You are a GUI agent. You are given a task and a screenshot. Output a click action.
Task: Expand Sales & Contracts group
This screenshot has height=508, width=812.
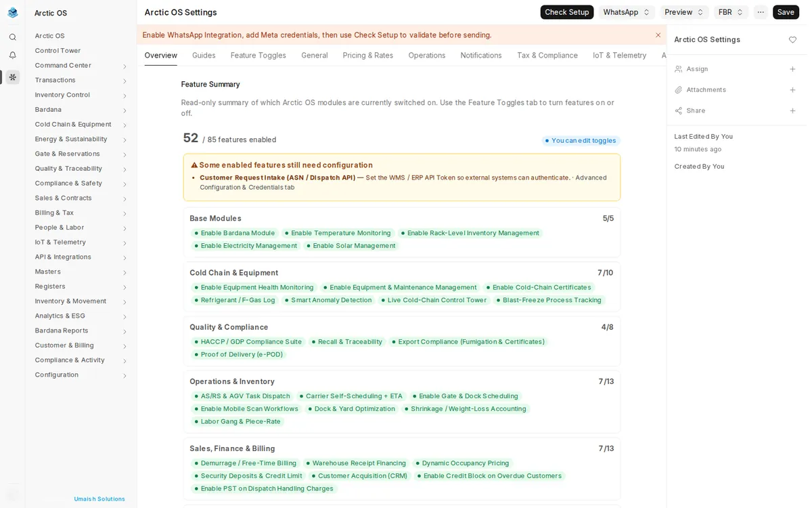[x=125, y=199]
